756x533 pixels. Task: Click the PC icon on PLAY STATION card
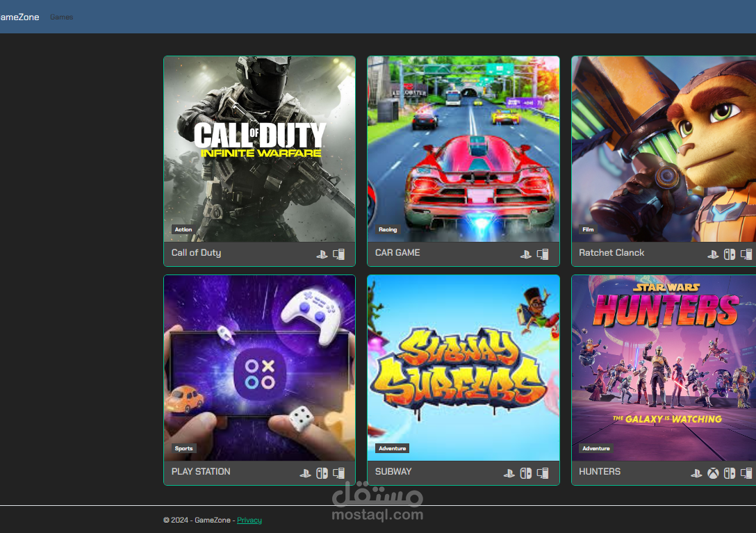pyautogui.click(x=339, y=473)
